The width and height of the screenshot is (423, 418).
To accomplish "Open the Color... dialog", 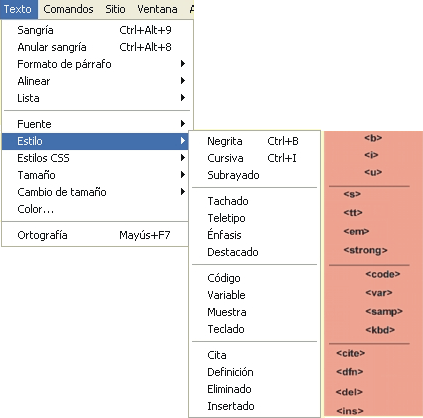I will point(96,209).
